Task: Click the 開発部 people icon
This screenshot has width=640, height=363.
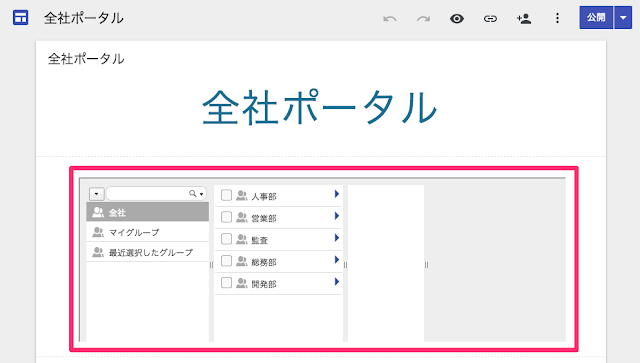Action: (242, 283)
